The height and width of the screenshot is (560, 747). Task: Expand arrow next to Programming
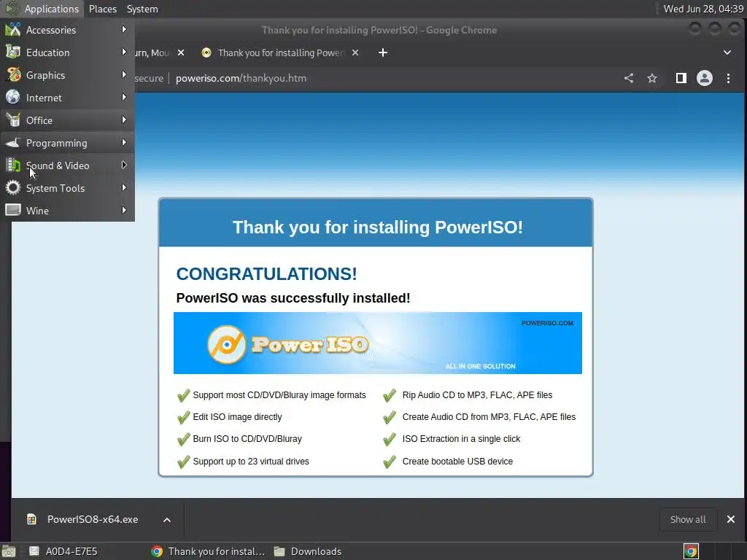(x=124, y=142)
